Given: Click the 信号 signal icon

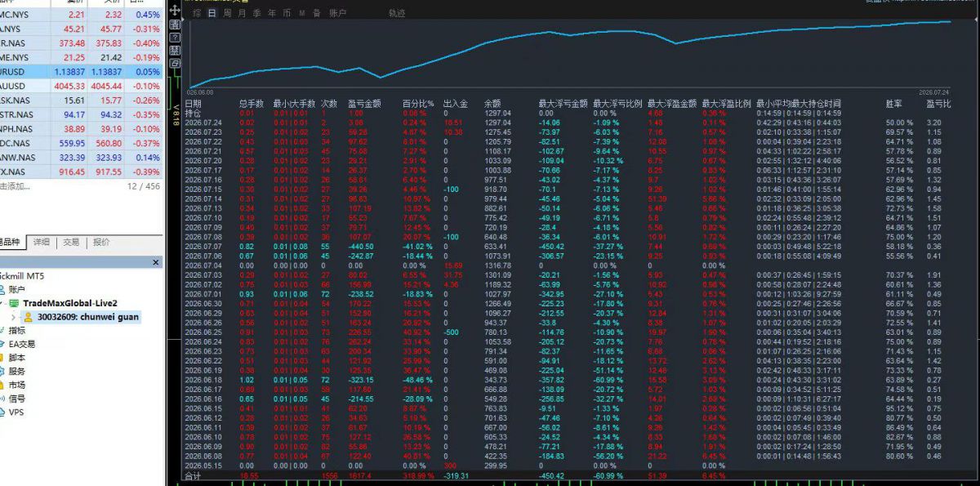Looking at the screenshot, I should click(x=2, y=399).
